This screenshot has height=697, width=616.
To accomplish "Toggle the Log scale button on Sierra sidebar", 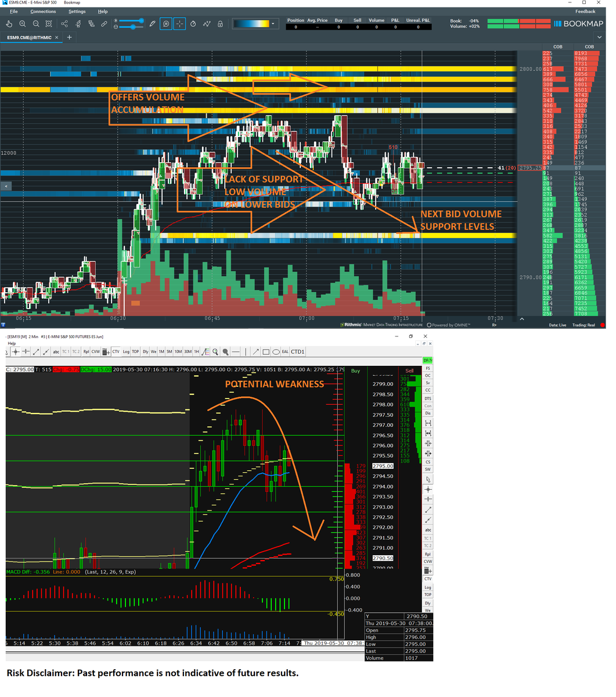I will coord(427,587).
